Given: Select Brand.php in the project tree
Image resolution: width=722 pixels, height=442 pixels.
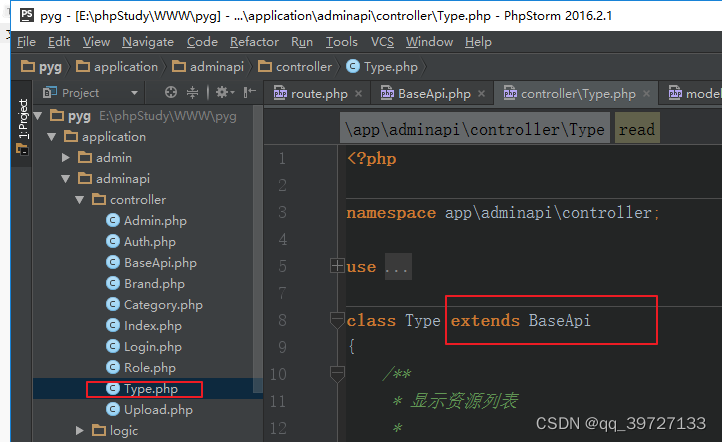Looking at the screenshot, I should (154, 284).
